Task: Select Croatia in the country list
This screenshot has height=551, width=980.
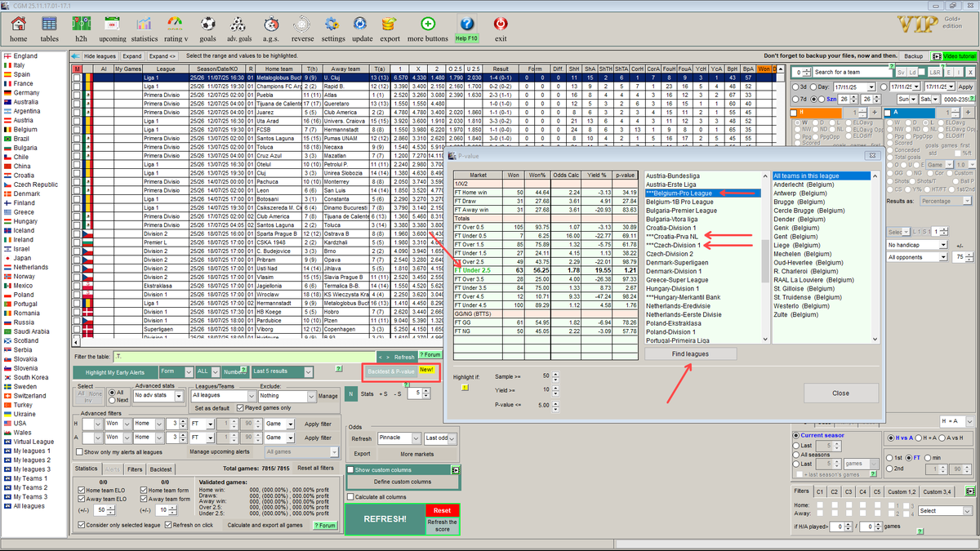Action: pyautogui.click(x=24, y=176)
